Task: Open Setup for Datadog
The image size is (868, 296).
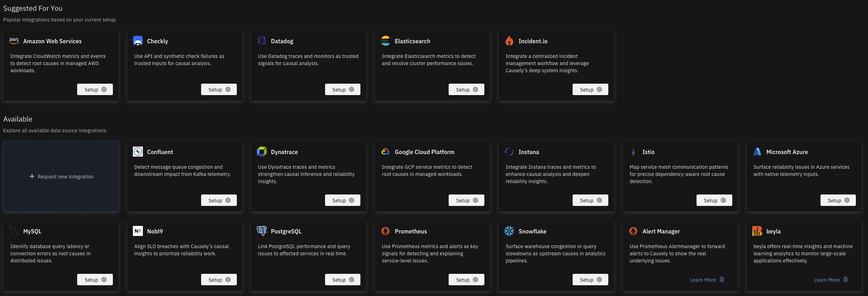Action: (343, 89)
